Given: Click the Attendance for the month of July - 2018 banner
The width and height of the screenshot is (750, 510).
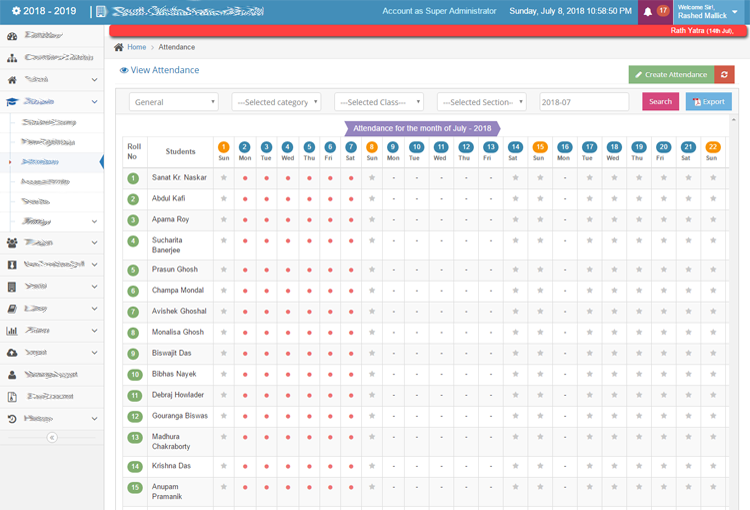Looking at the screenshot, I should (422, 128).
